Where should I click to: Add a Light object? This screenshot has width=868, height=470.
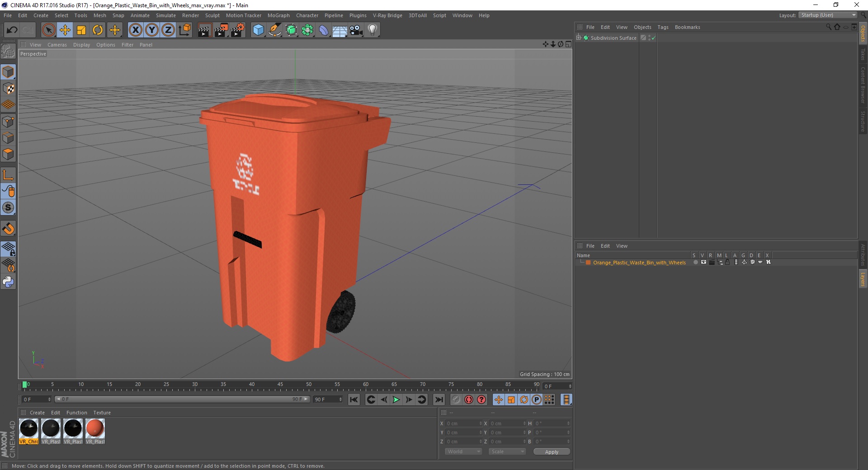tap(373, 30)
